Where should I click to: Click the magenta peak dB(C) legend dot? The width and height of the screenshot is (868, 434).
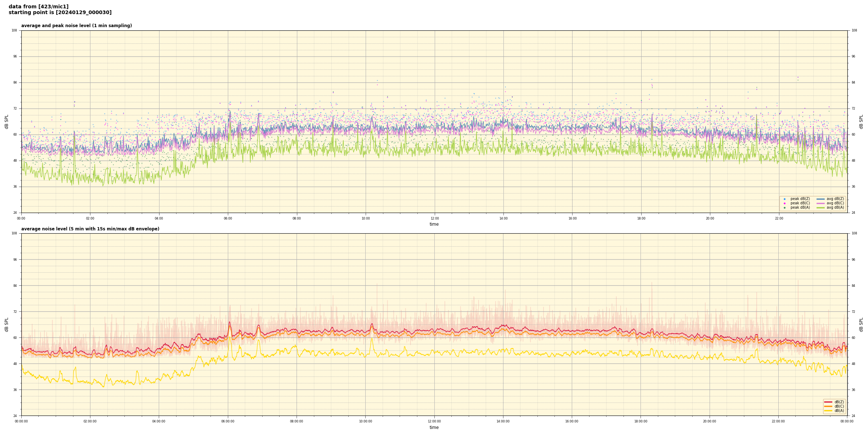[784, 203]
